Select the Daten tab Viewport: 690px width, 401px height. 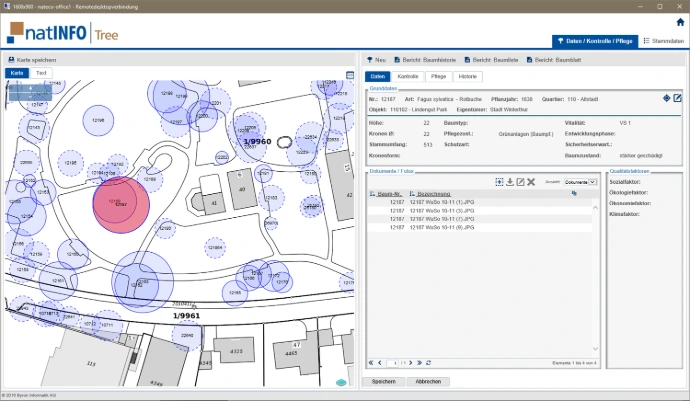(378, 77)
